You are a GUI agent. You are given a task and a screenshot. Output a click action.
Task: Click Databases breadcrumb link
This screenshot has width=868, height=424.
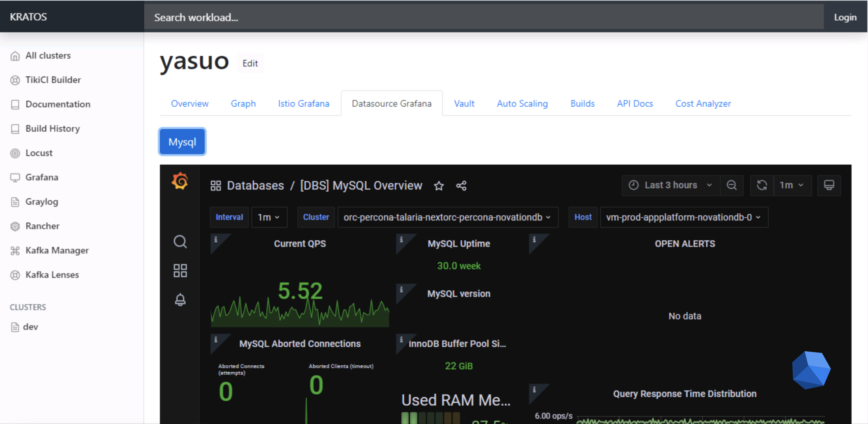pyautogui.click(x=255, y=186)
